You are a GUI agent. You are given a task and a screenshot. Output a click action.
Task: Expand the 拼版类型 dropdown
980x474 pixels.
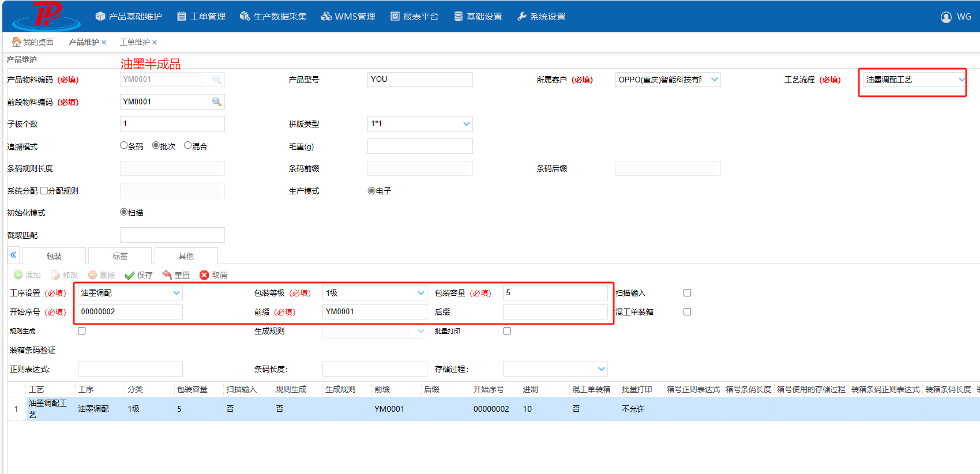467,124
